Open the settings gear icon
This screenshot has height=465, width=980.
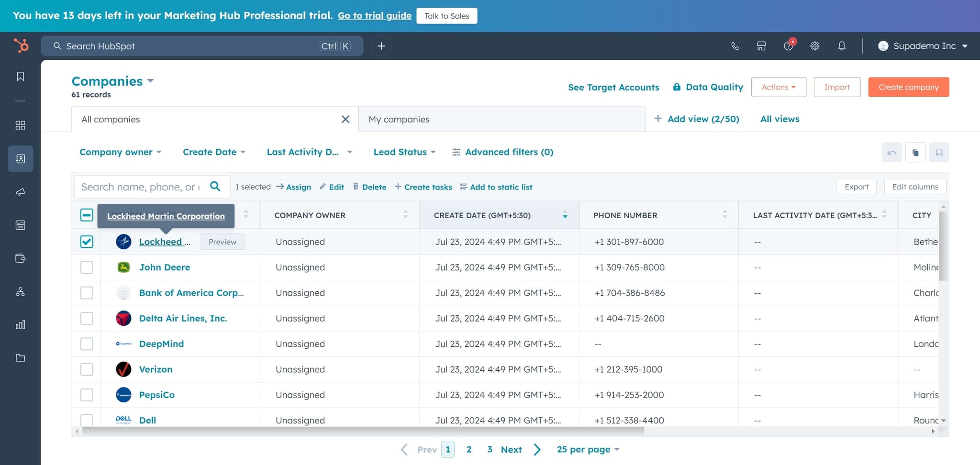click(815, 46)
